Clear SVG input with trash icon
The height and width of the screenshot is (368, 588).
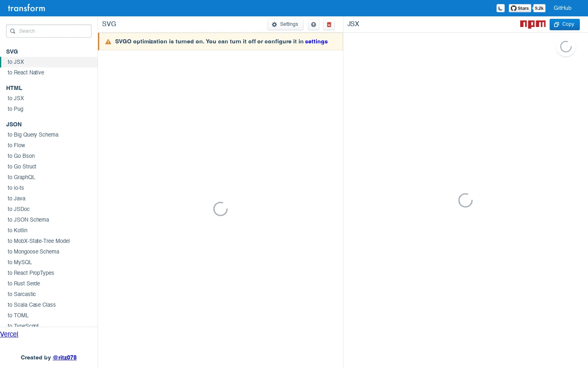[x=329, y=25]
